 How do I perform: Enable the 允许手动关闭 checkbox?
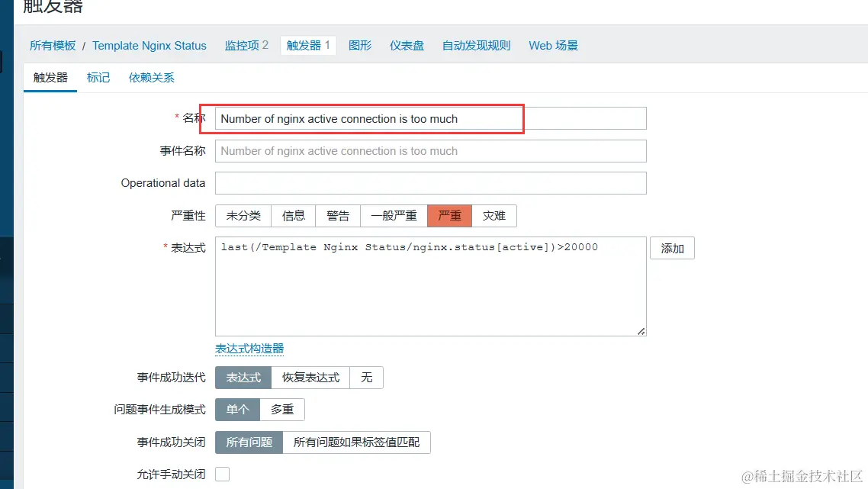point(223,474)
